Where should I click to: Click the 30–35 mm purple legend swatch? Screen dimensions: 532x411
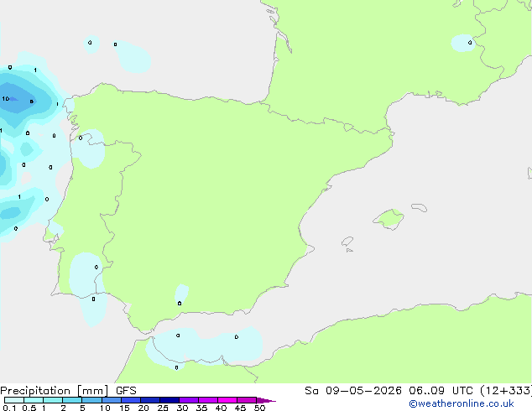point(188,400)
